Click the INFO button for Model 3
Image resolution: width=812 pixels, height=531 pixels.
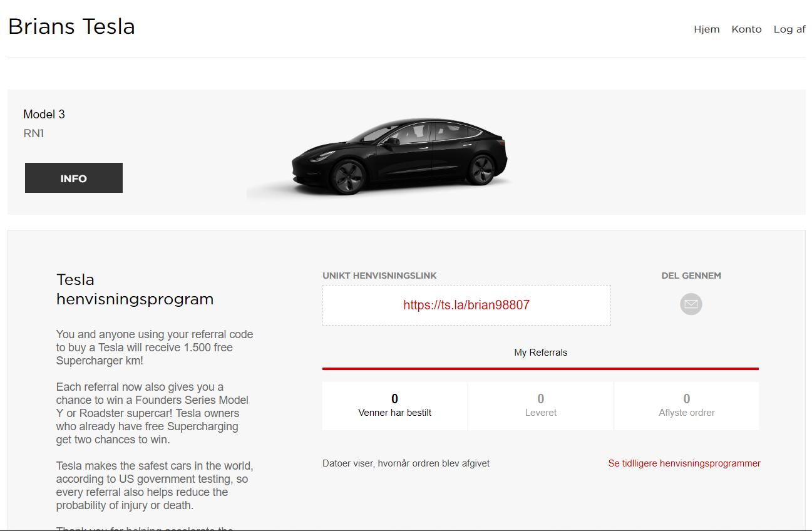(74, 178)
